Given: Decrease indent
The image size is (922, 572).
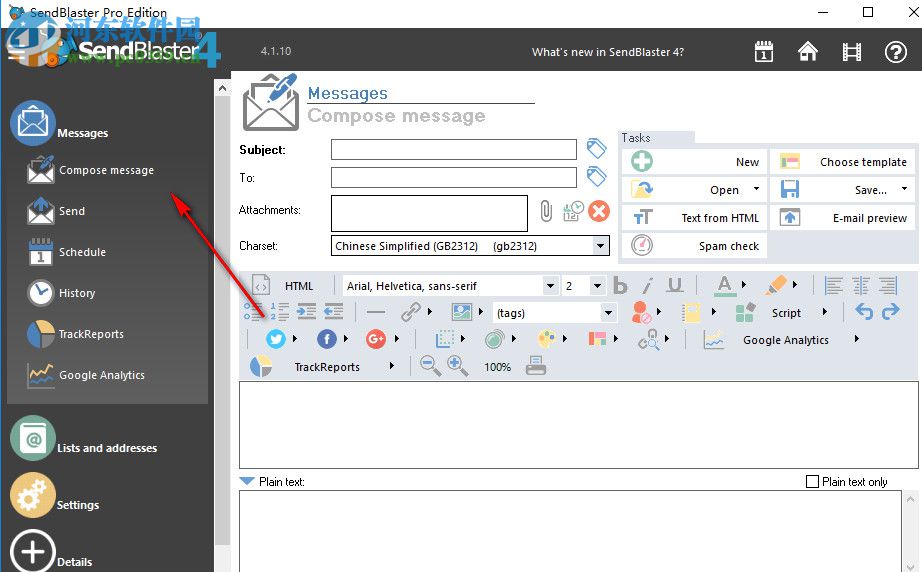Looking at the screenshot, I should click(333, 312).
